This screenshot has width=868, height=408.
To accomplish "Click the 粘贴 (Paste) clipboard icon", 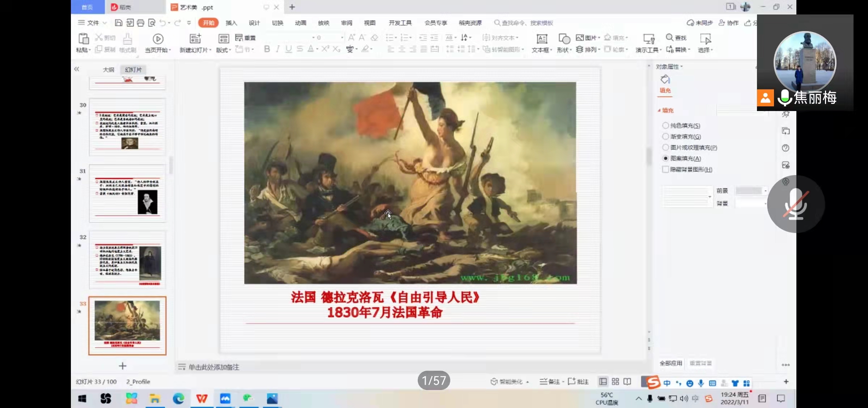I will (x=83, y=39).
